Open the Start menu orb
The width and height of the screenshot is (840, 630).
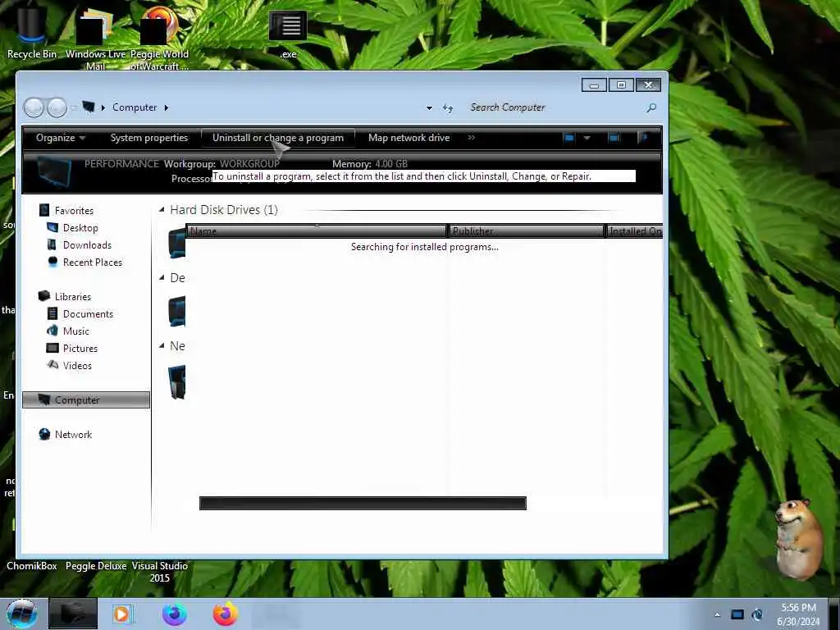click(21, 614)
